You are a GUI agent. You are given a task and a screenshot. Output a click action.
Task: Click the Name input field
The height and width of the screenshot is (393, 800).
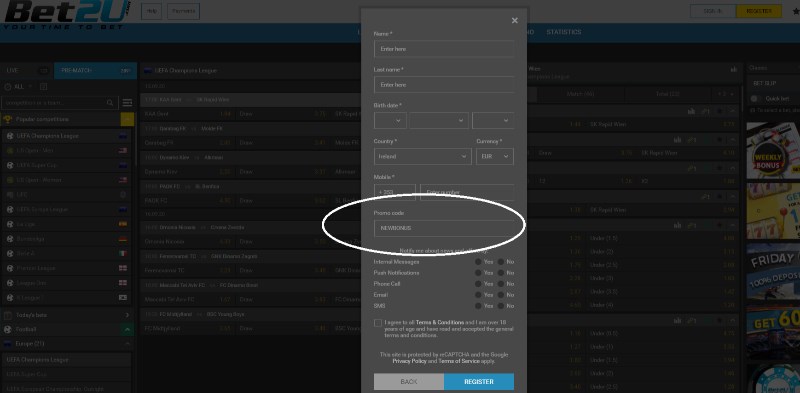[x=444, y=49]
